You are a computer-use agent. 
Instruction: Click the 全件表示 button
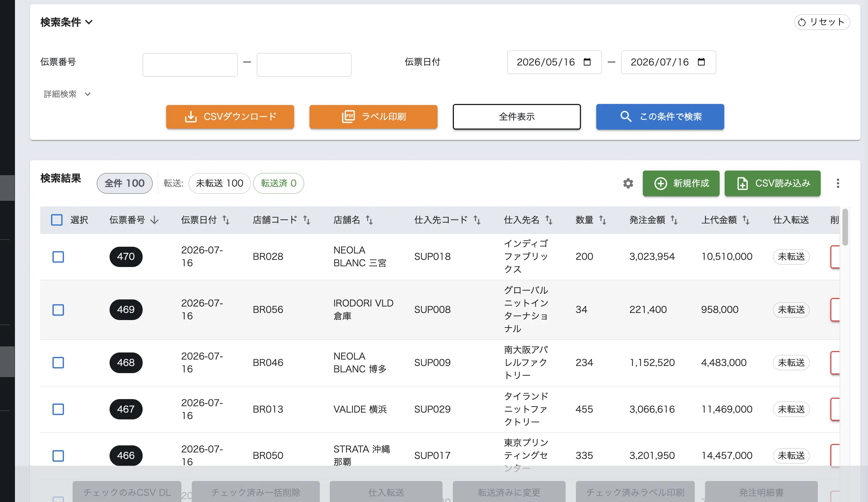click(x=517, y=117)
